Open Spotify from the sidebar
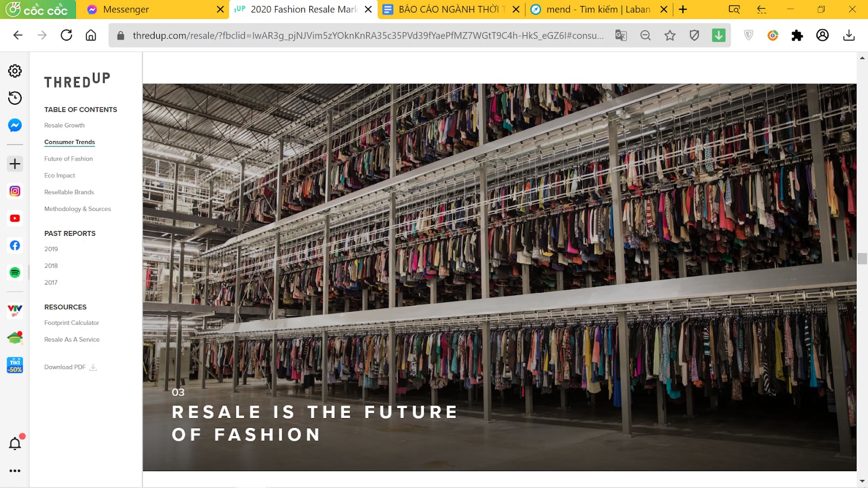The height and width of the screenshot is (488, 868). click(15, 272)
